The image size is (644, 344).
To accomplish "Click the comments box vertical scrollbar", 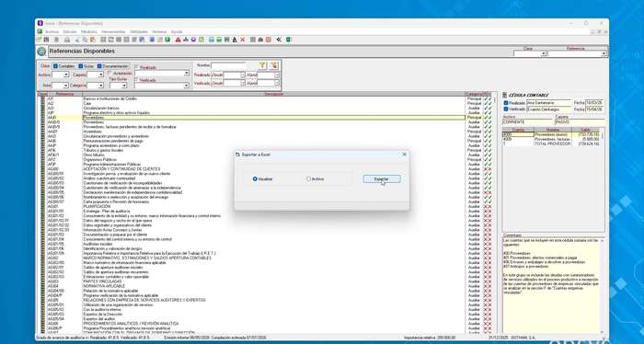I will pos(603,285).
